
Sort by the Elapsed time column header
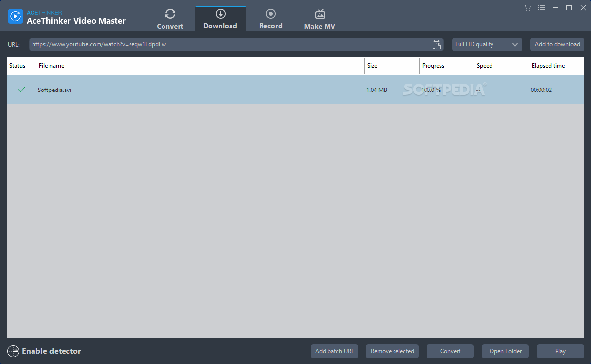(x=557, y=66)
